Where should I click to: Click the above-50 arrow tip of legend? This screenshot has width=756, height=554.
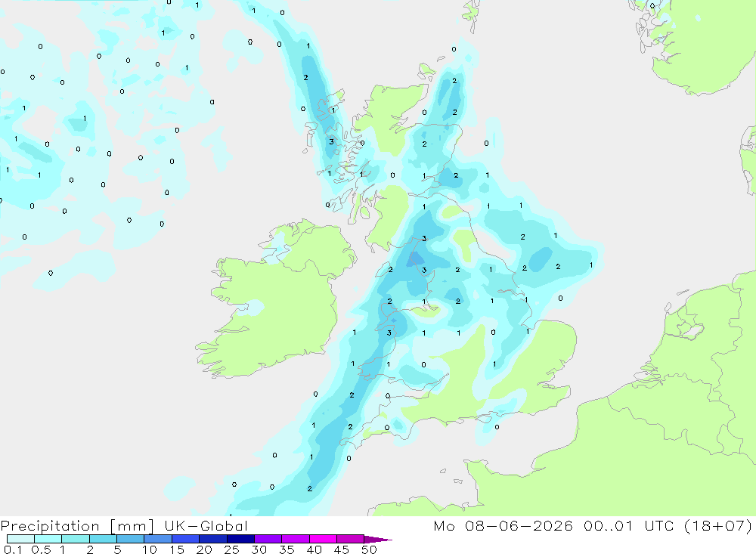click(x=378, y=539)
